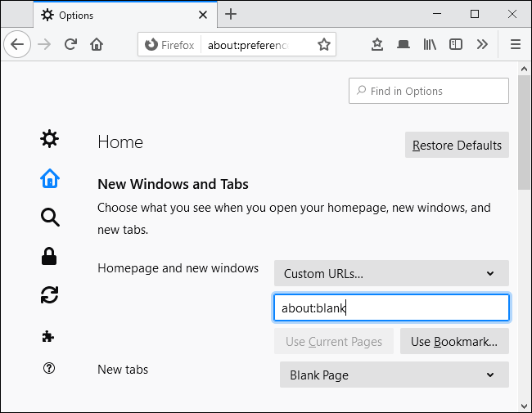Viewport: 532px width, 413px height.
Task: Click the Restore Defaults button
Action: tap(457, 146)
